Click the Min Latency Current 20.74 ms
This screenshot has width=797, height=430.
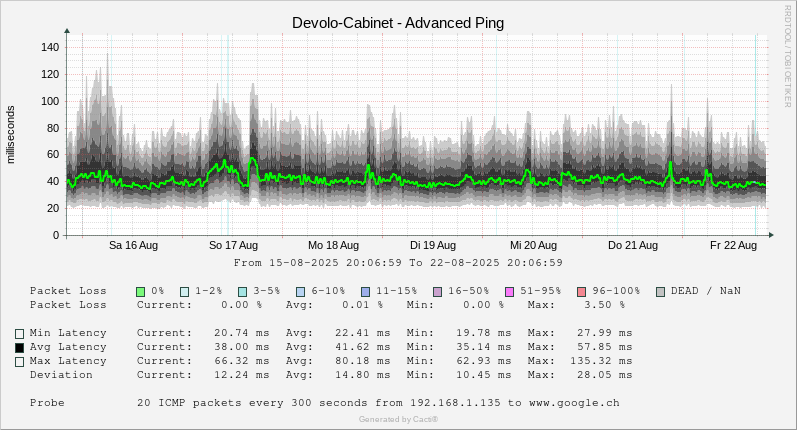pos(241,333)
